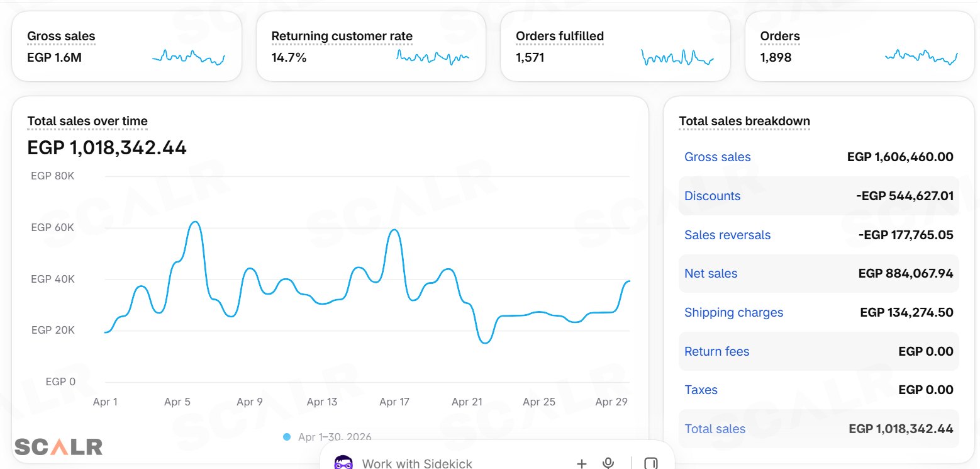Click the EGP 884,067.94 net sales amount

[906, 274]
